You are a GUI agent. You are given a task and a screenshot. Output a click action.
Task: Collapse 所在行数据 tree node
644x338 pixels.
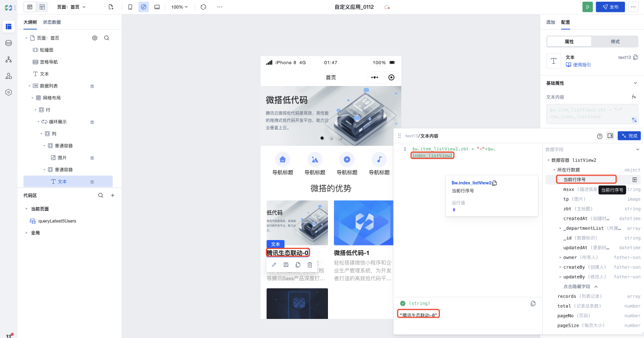(x=554, y=170)
